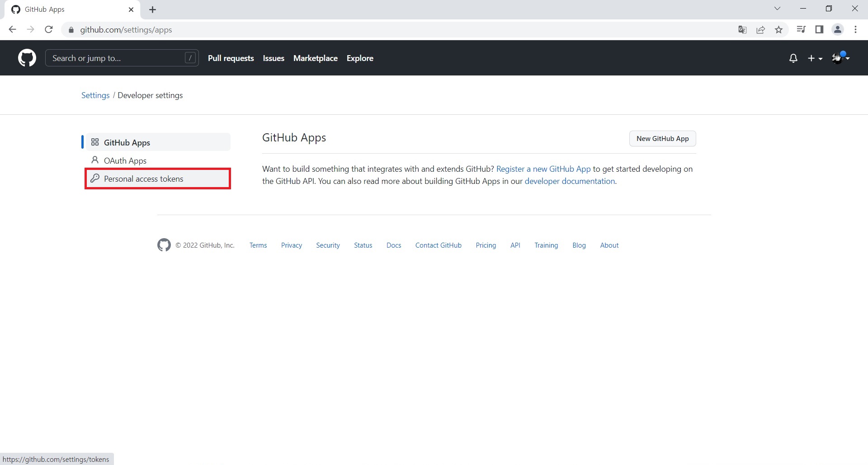This screenshot has height=465, width=868.
Task: Open the media control icon
Action: [801, 30]
